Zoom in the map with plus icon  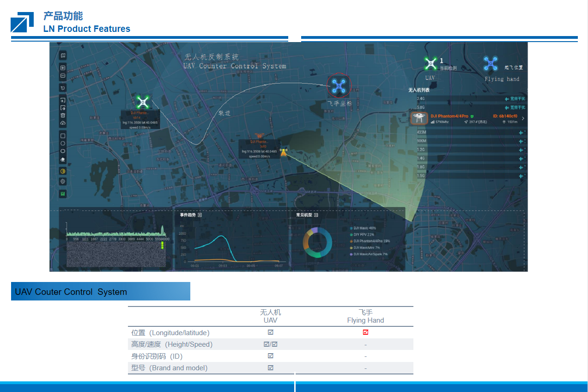pyautogui.click(x=63, y=68)
